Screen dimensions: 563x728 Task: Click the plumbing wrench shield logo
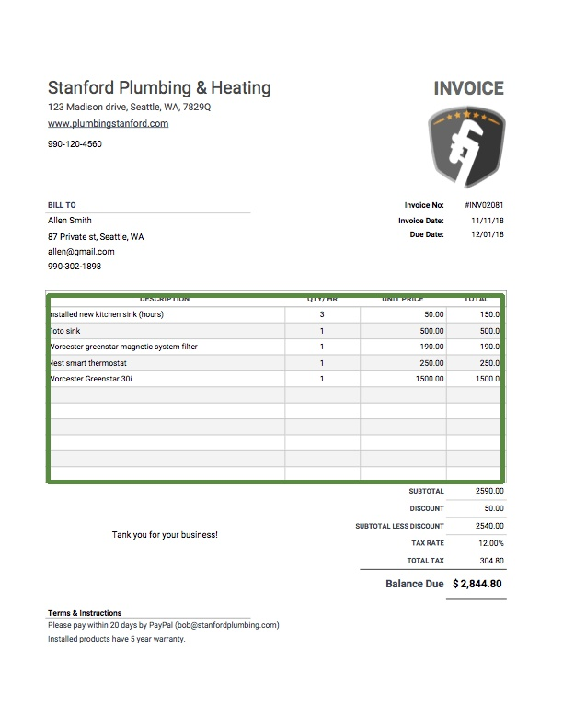466,147
